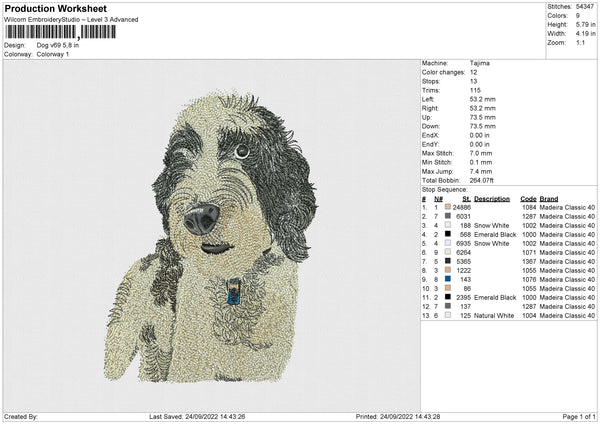Image resolution: width=600 pixels, height=424 pixels.
Task: Select the Wilcom EmbroideryStudio Level 3 Advanced text
Action: [71, 20]
